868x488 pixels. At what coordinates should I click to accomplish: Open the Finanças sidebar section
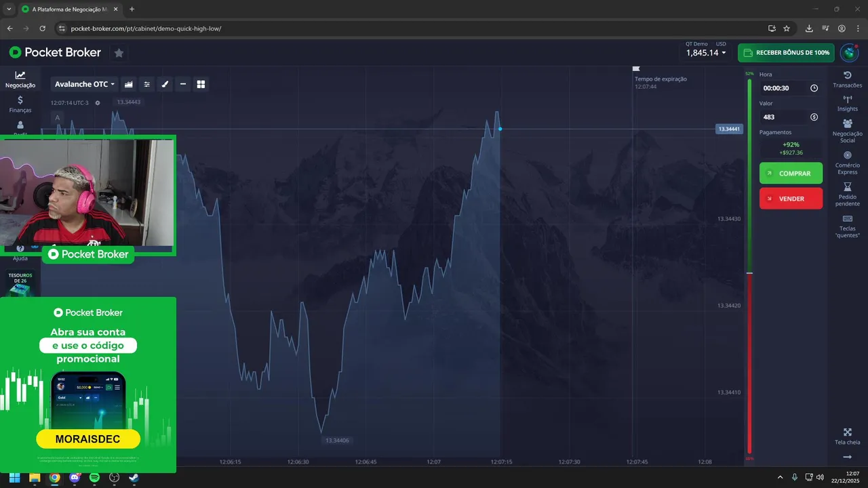coord(20,104)
